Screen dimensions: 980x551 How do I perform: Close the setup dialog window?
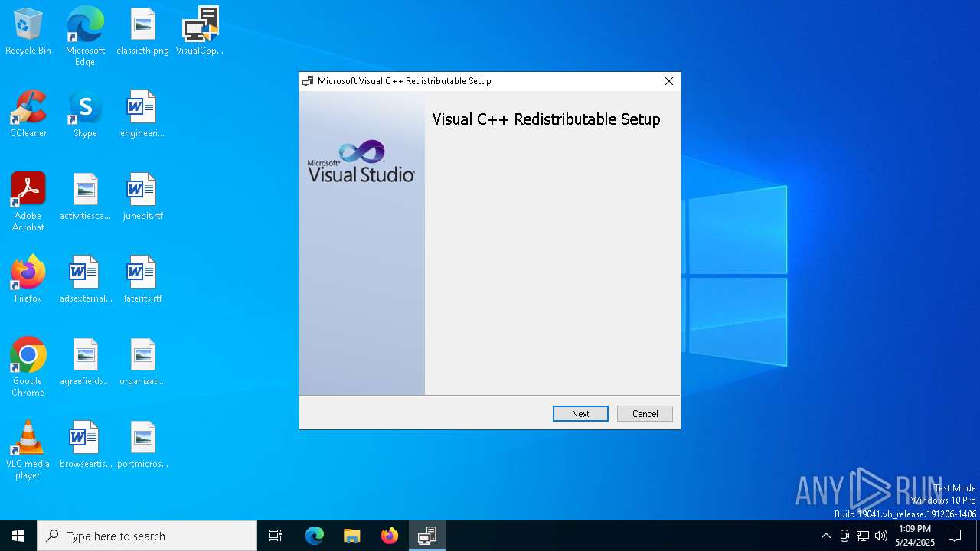[669, 81]
